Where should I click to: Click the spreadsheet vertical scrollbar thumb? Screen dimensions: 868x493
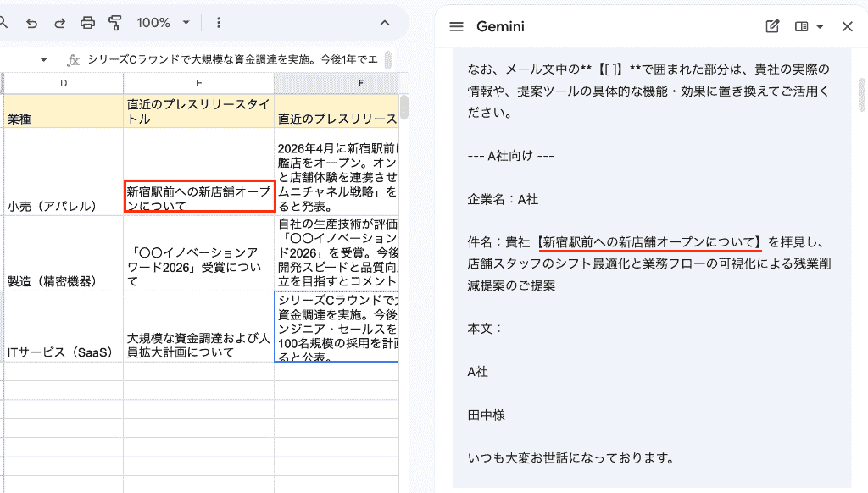pos(404,108)
